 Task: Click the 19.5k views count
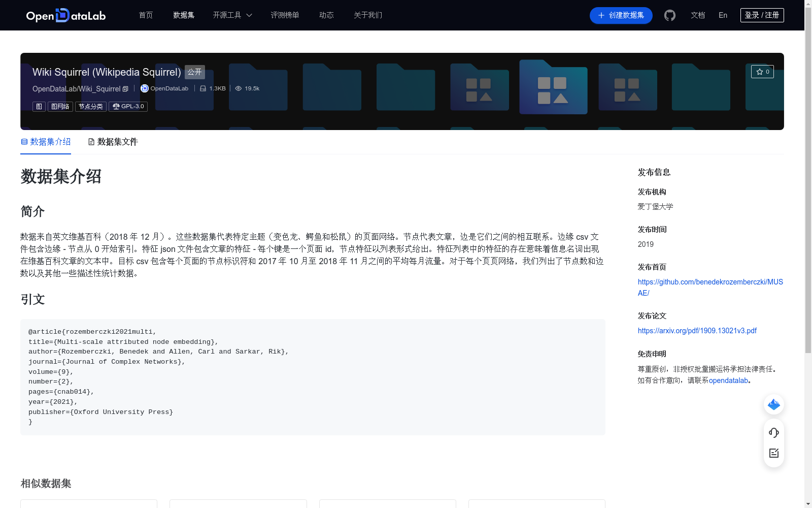(x=252, y=88)
